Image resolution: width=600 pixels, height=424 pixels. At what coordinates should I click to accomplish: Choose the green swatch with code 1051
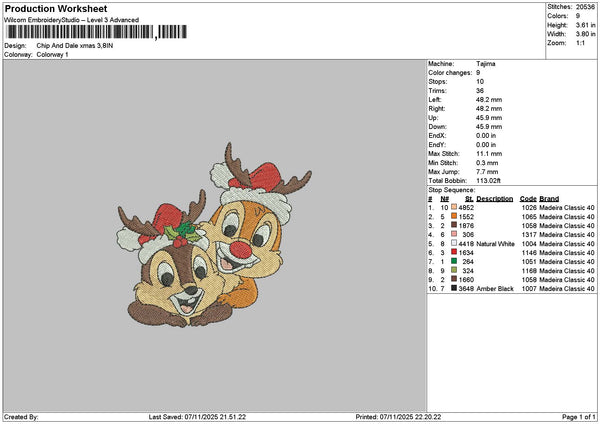pyautogui.click(x=454, y=262)
